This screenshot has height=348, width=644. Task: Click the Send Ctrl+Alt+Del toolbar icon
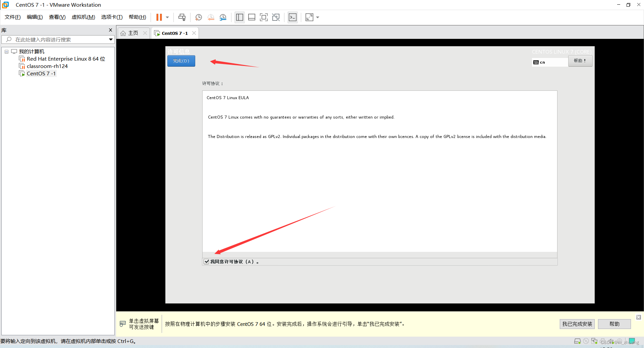click(182, 17)
